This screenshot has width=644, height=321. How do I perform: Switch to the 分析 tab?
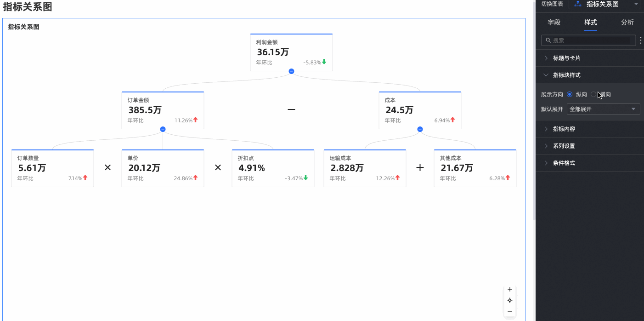tap(627, 22)
